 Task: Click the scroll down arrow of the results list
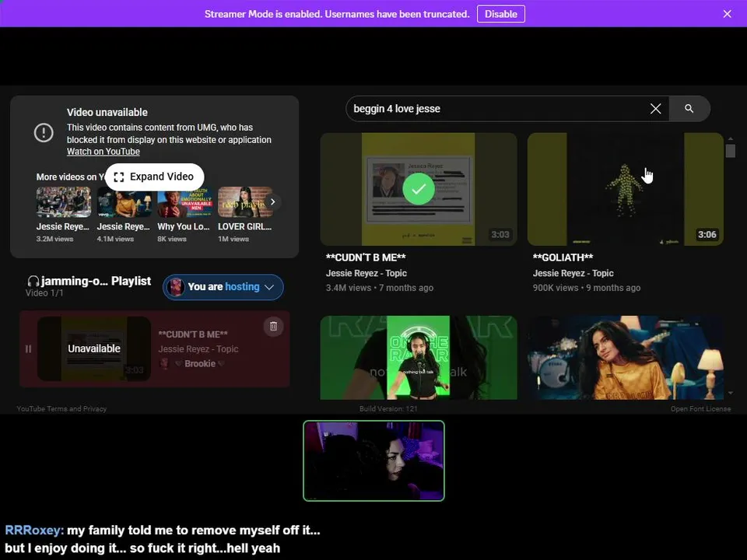pyautogui.click(x=731, y=393)
